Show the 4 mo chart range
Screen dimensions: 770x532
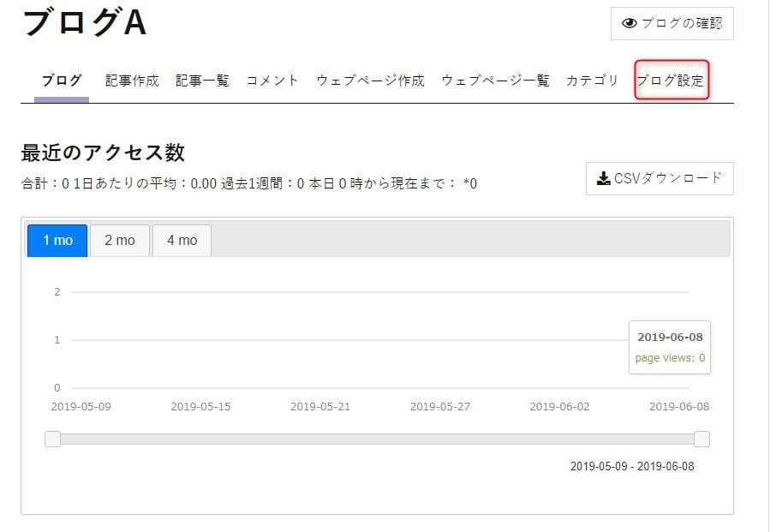[x=182, y=240]
